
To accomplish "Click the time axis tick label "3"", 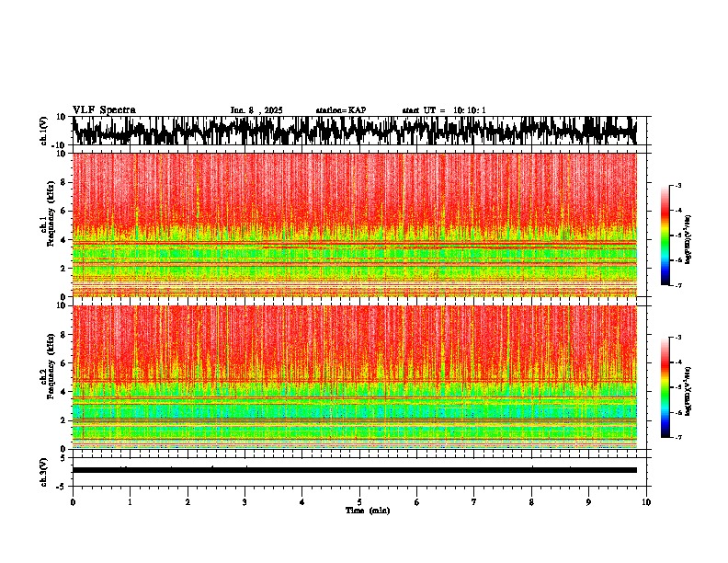I will click(245, 502).
